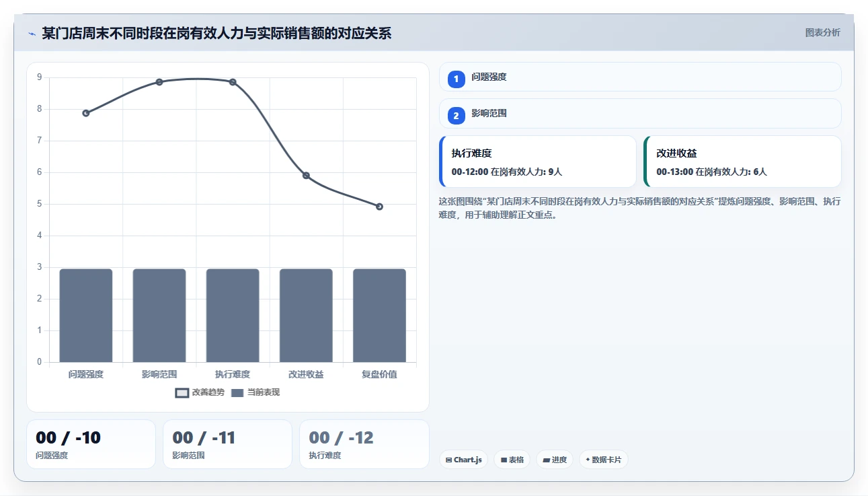Click the Chart.js tag
Image resolution: width=868 pixels, height=496 pixels.
[x=463, y=460]
